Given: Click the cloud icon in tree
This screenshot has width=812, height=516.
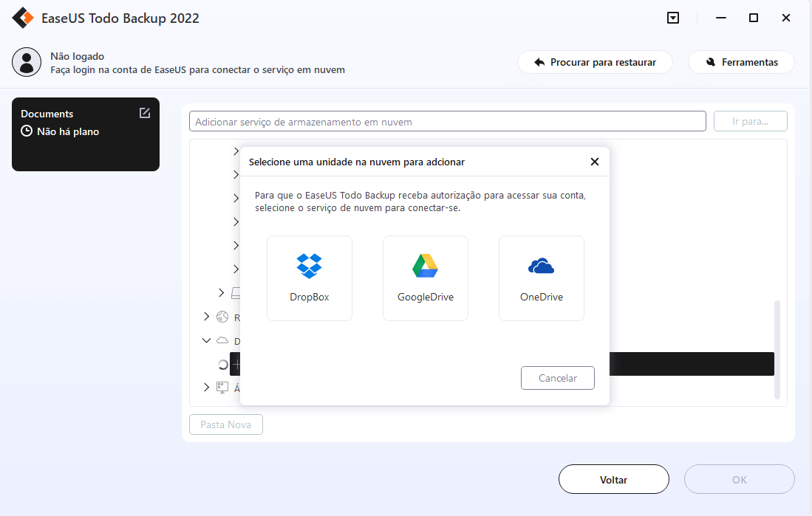Looking at the screenshot, I should [222, 340].
